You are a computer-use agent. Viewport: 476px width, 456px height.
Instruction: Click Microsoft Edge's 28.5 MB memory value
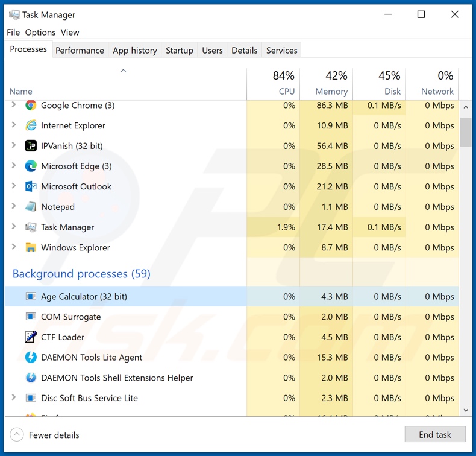[332, 166]
